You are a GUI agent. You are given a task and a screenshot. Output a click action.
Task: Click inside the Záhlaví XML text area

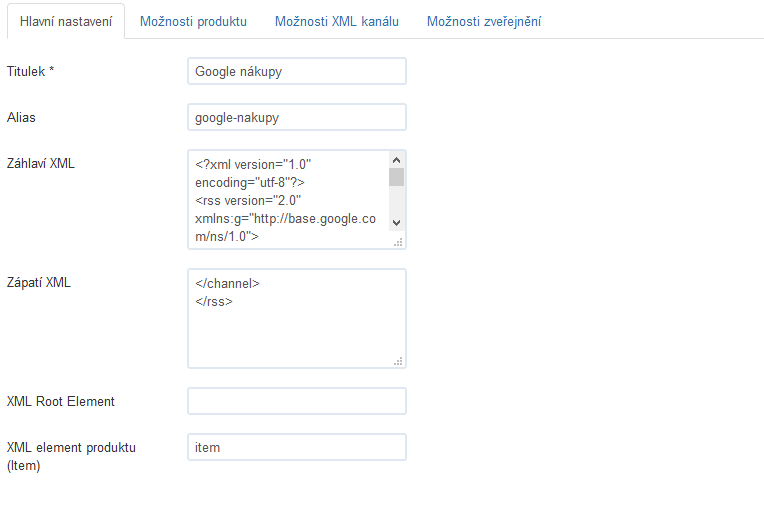point(288,200)
